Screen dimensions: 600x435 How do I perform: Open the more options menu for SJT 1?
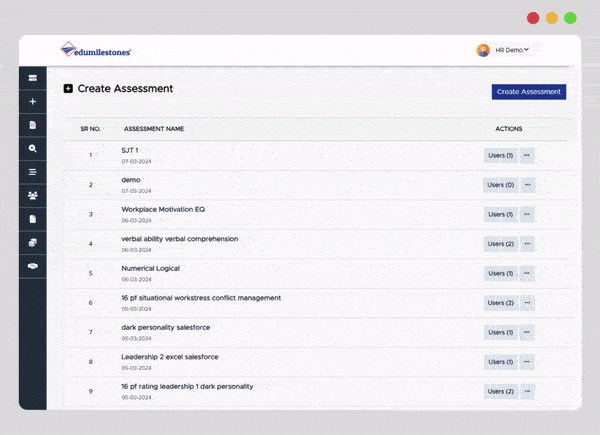(x=527, y=155)
